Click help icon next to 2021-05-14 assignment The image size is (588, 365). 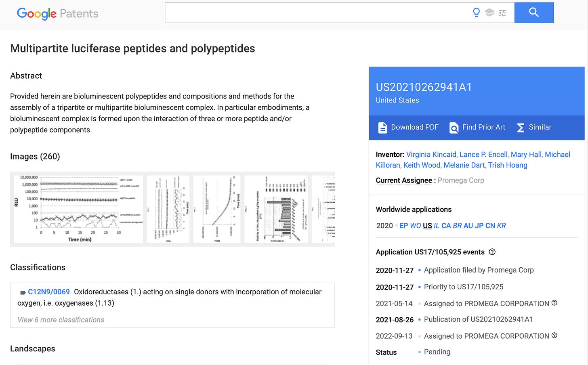pyautogui.click(x=554, y=303)
